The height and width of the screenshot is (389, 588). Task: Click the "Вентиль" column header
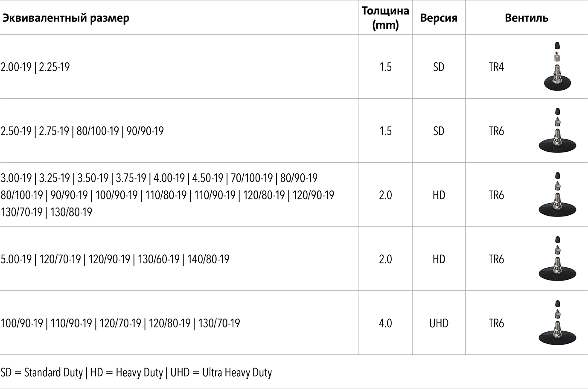coord(527,18)
